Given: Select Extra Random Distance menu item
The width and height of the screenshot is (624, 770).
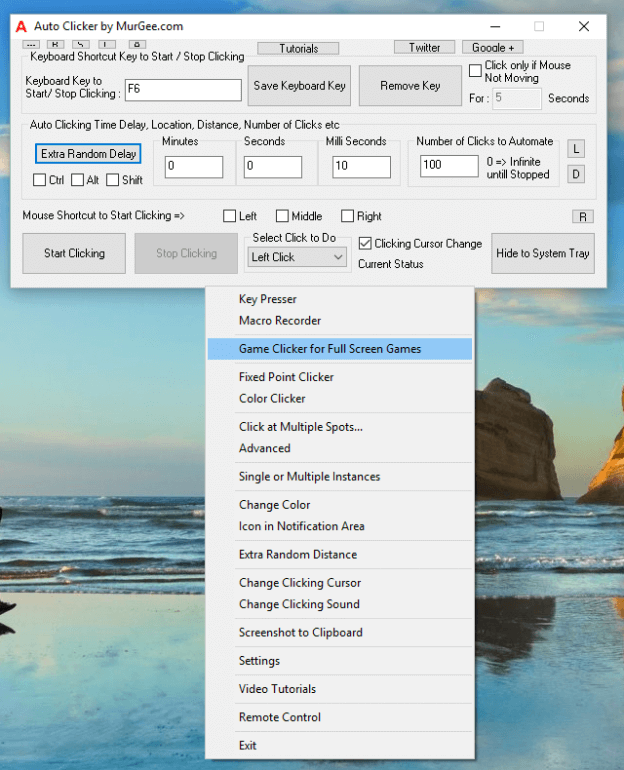Looking at the screenshot, I should tap(340, 555).
